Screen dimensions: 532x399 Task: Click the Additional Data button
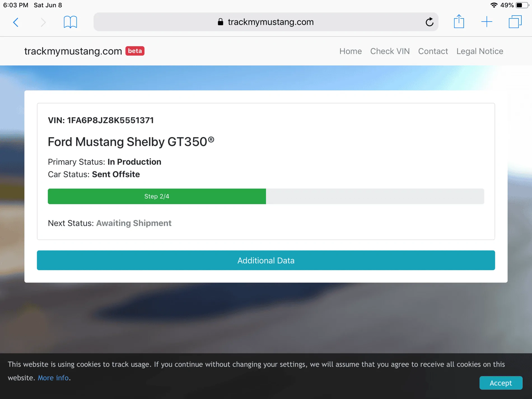tap(266, 260)
